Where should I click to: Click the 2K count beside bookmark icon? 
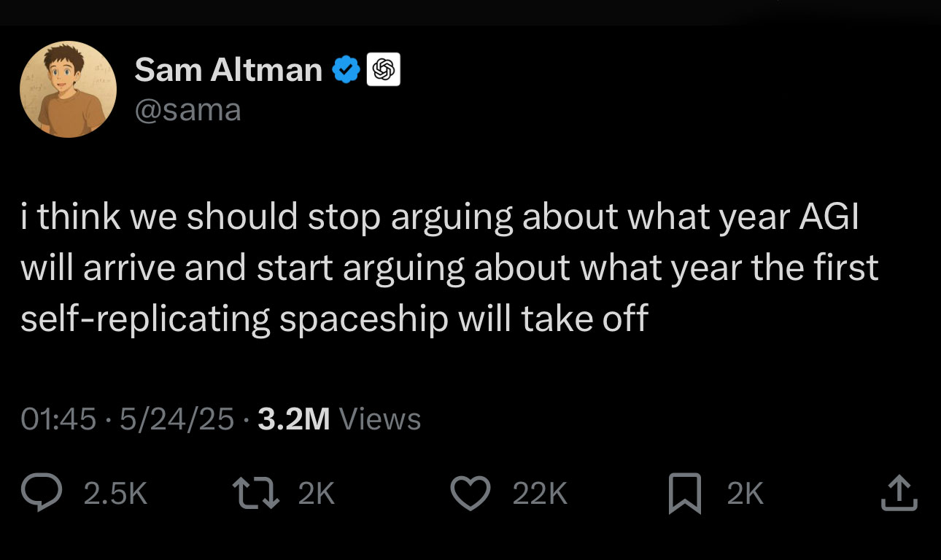point(745,495)
